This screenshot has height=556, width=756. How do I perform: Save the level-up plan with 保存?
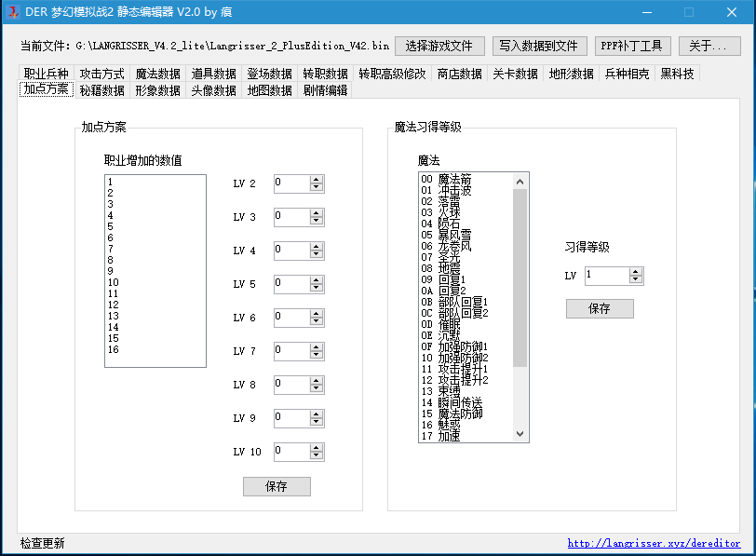pyautogui.click(x=277, y=486)
